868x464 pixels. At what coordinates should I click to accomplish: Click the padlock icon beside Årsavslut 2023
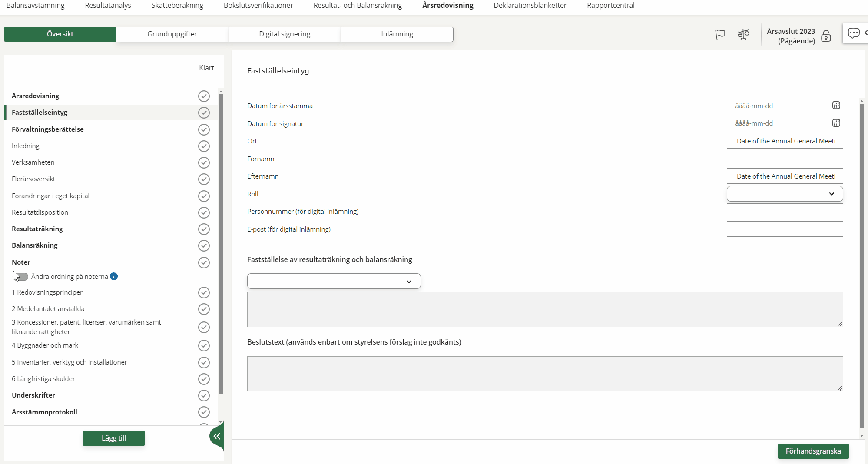pyautogui.click(x=826, y=36)
